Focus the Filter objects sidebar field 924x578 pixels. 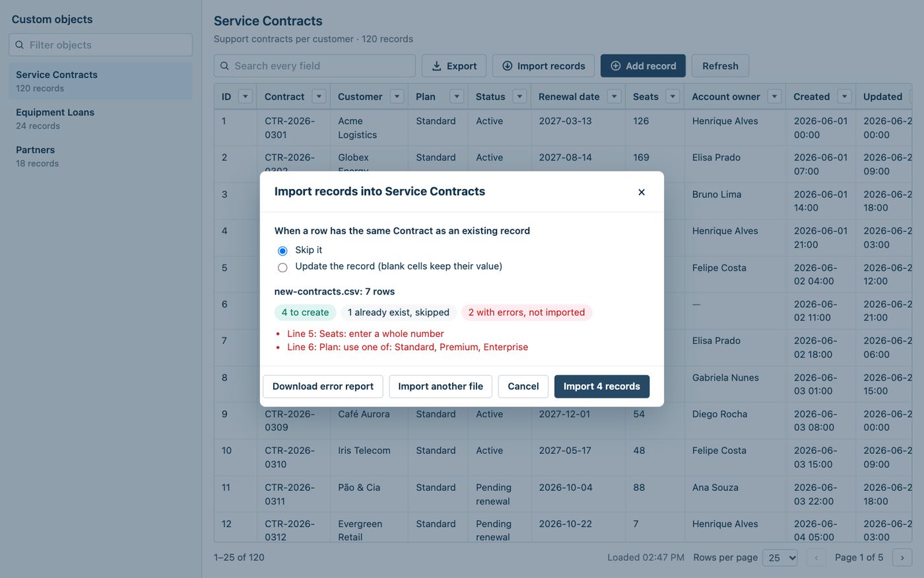point(101,45)
